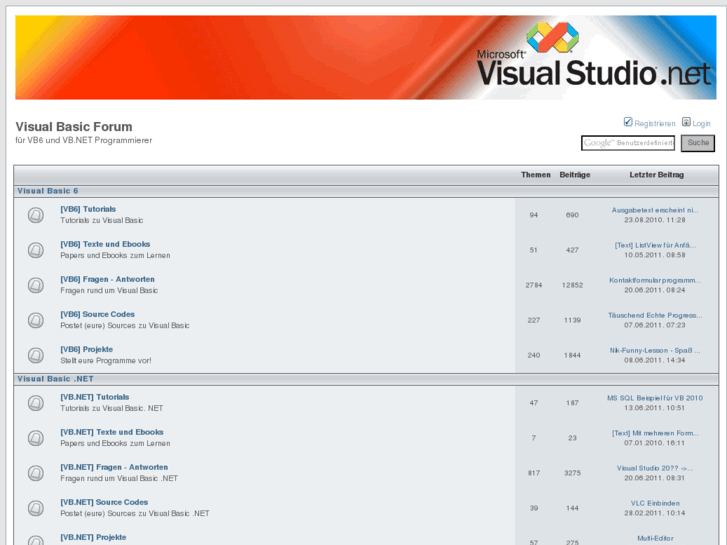This screenshot has height=545, width=727.
Task: Click forum icon next to [VB6] Tutorials
Action: (36, 215)
